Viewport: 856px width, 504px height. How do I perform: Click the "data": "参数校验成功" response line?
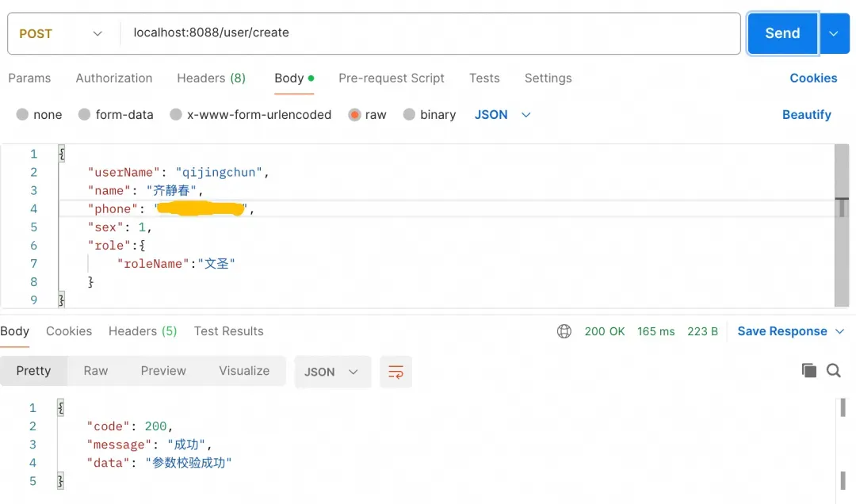point(159,463)
